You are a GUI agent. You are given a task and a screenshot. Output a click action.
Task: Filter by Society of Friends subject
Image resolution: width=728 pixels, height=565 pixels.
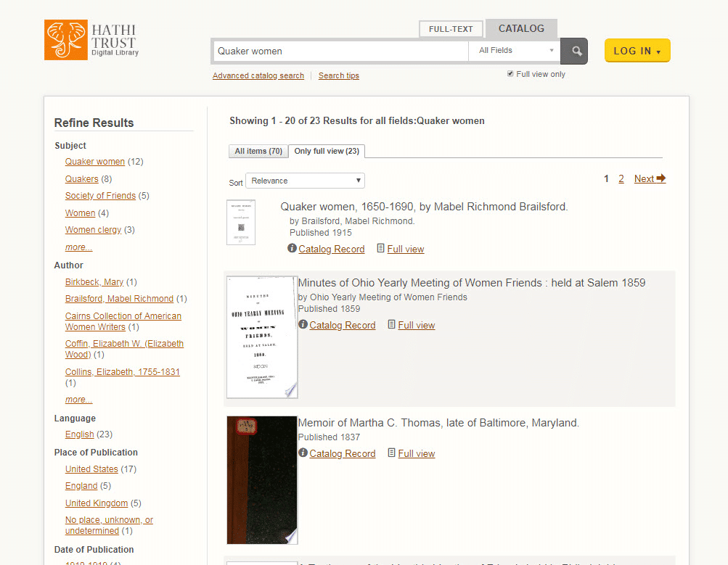pos(100,196)
